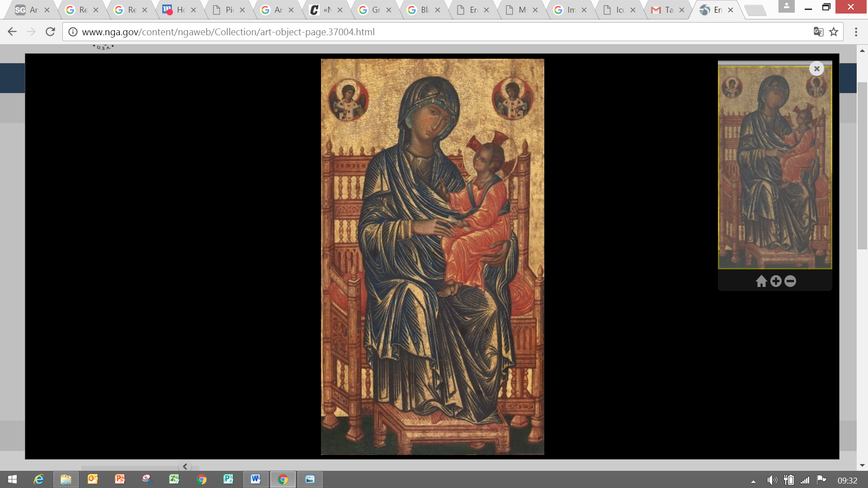Image resolution: width=868 pixels, height=488 pixels.
Task: Open the volume control in the tray
Action: tap(772, 480)
